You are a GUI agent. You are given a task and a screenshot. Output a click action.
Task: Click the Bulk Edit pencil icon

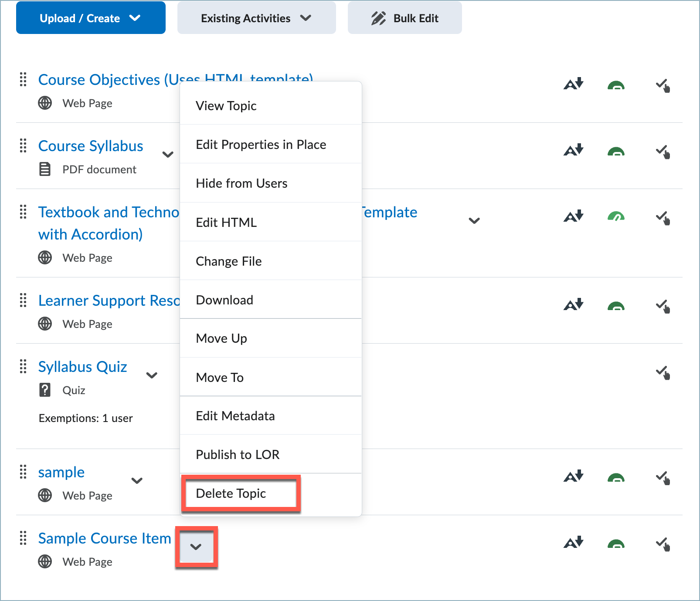pyautogui.click(x=379, y=18)
